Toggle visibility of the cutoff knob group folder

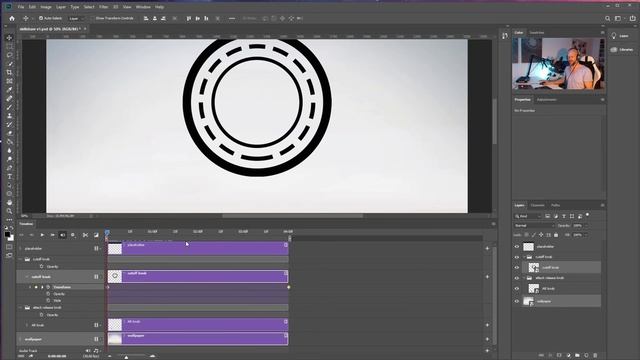(517, 257)
